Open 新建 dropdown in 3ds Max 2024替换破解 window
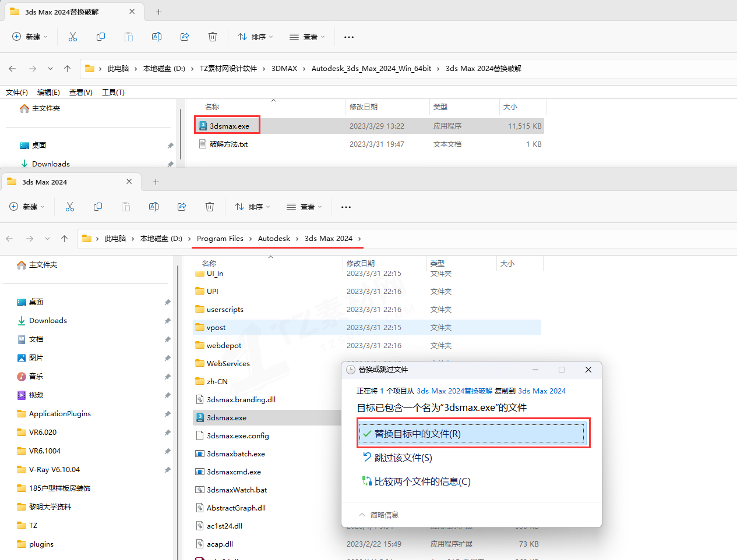This screenshot has width=737, height=560. pyautogui.click(x=30, y=37)
